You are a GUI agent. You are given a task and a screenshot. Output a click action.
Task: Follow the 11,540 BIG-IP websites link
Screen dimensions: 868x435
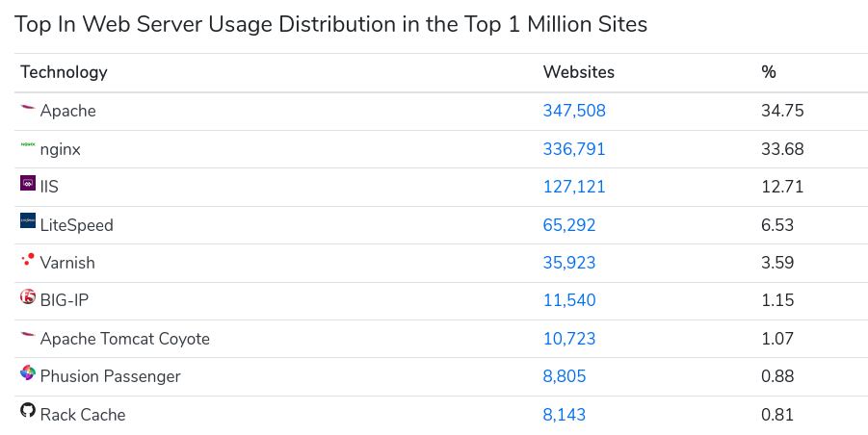(569, 300)
